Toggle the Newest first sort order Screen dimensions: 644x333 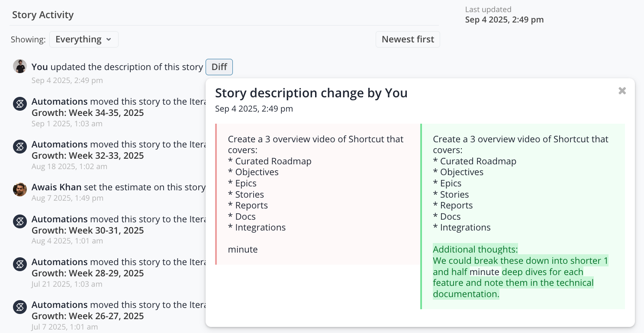pyautogui.click(x=408, y=39)
